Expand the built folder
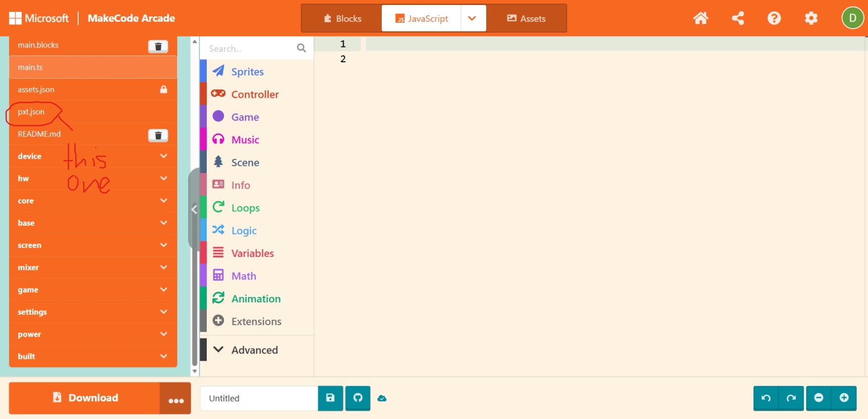Image resolution: width=868 pixels, height=419 pixels. tap(93, 356)
